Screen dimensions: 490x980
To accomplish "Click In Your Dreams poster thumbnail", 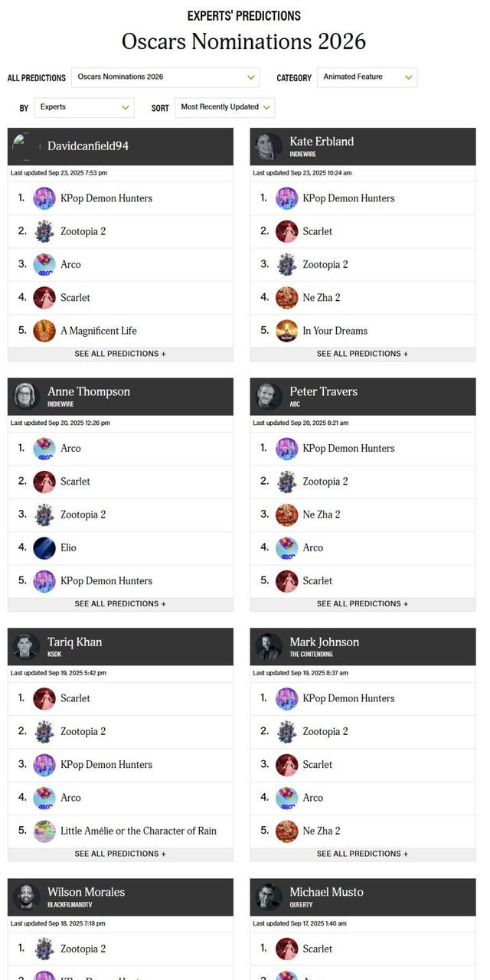I will click(x=286, y=331).
